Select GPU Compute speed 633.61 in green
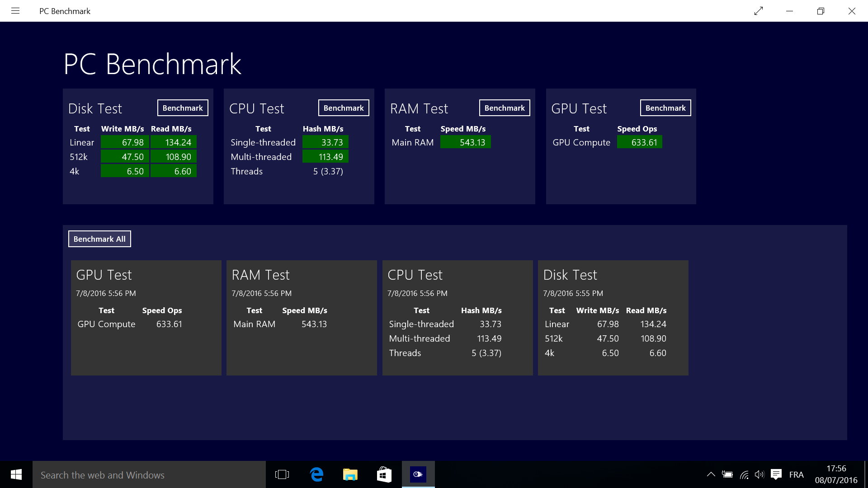The width and height of the screenshot is (868, 488). [x=640, y=142]
